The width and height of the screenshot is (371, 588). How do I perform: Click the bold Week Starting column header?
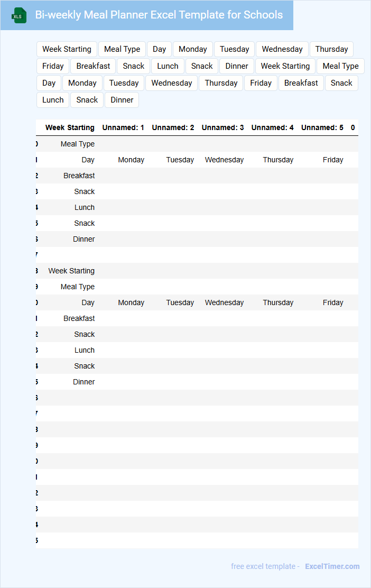[x=70, y=127]
